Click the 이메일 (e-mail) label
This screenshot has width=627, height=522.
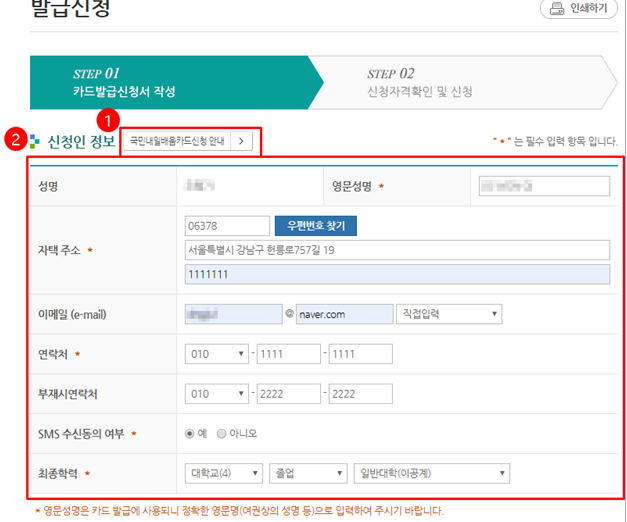(x=72, y=314)
